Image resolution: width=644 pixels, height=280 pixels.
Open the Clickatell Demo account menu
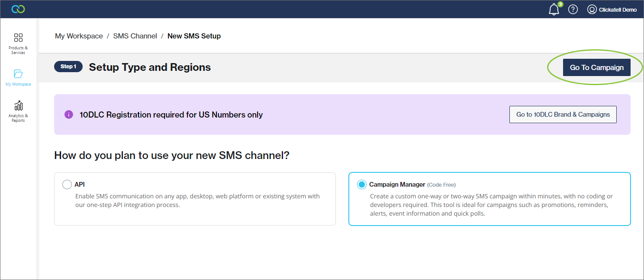[x=618, y=10]
